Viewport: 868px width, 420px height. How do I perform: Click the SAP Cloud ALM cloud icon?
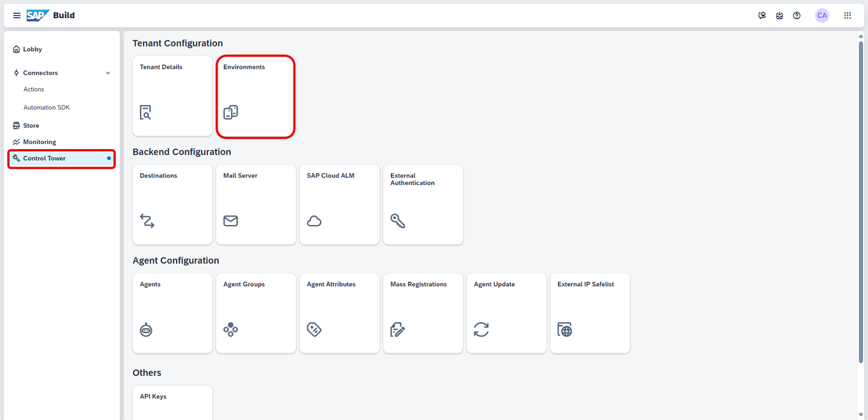click(x=314, y=221)
